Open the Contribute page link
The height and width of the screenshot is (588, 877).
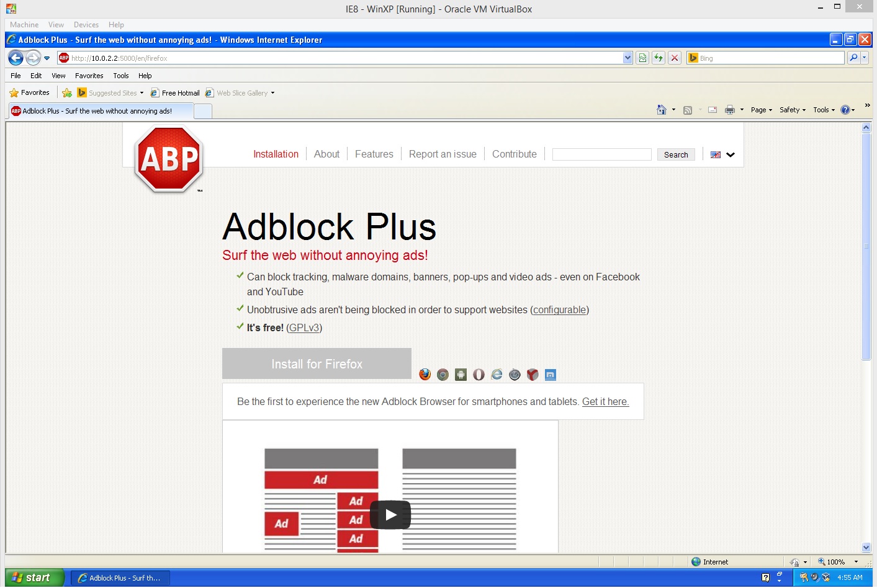coord(515,154)
